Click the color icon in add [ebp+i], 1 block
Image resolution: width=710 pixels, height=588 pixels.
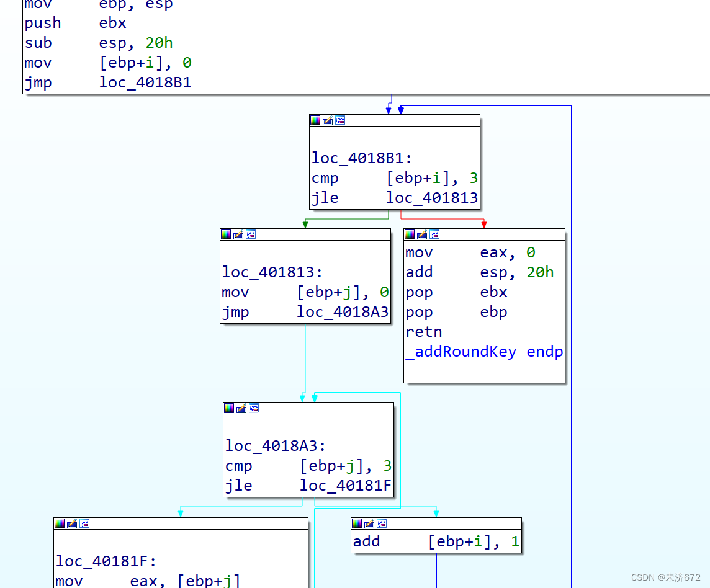coord(357,523)
